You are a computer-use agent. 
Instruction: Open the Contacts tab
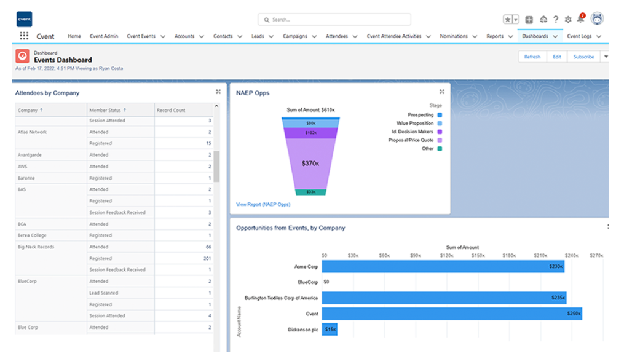point(223,36)
